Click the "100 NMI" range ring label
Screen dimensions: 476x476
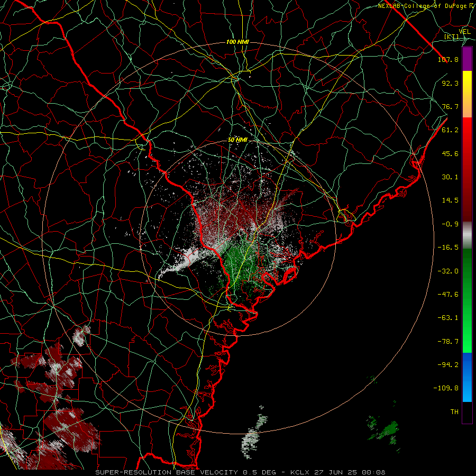(237, 42)
